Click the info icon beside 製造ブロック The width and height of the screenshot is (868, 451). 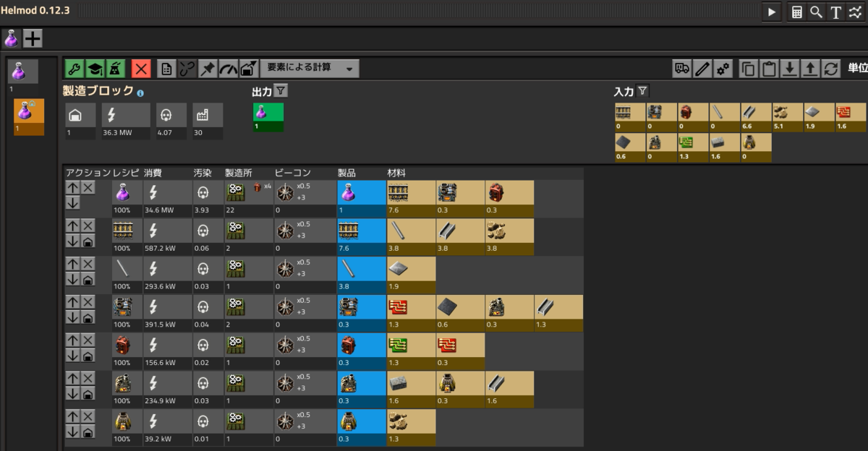tap(140, 93)
